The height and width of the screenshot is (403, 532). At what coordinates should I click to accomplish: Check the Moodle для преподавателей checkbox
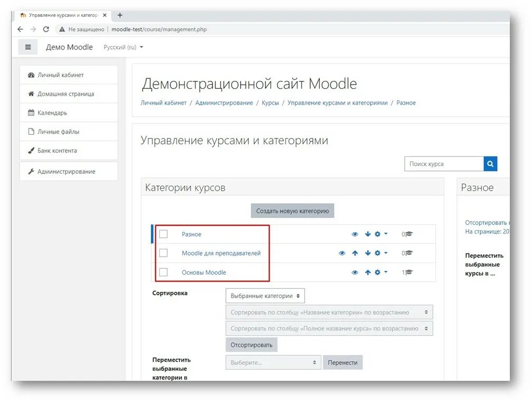(x=164, y=253)
